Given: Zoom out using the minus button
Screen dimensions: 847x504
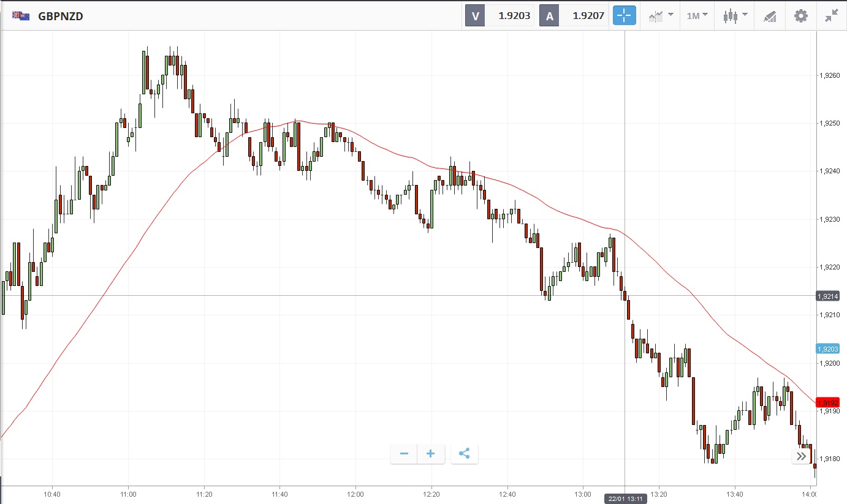Looking at the screenshot, I should click(x=404, y=454).
